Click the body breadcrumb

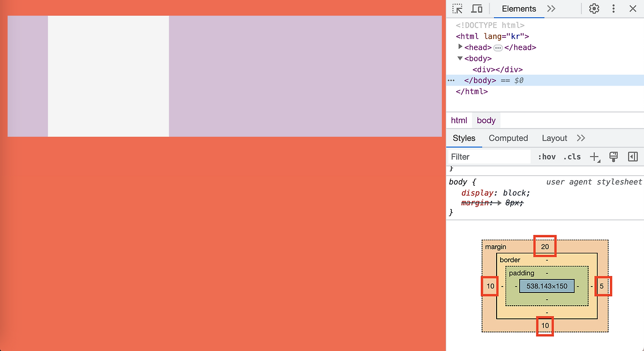point(486,120)
